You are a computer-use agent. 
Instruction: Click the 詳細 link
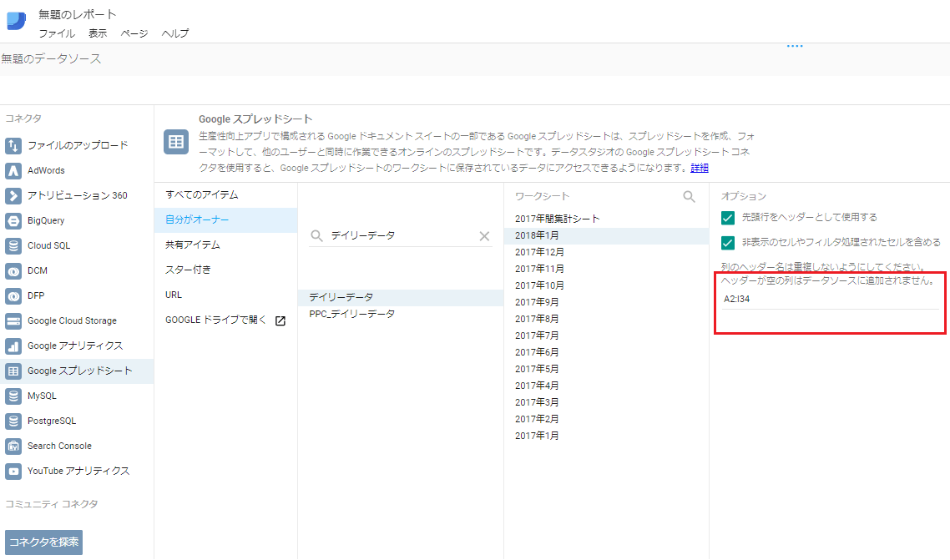tap(700, 169)
